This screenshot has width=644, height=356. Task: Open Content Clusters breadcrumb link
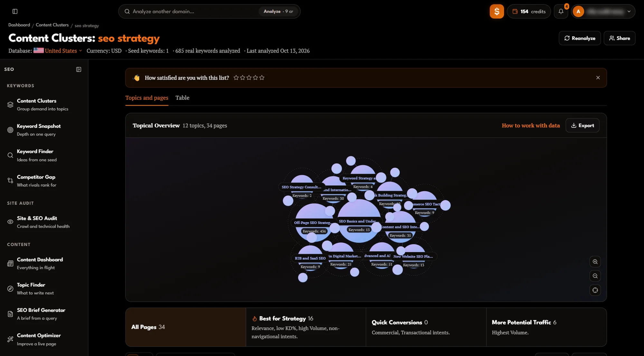52,25
